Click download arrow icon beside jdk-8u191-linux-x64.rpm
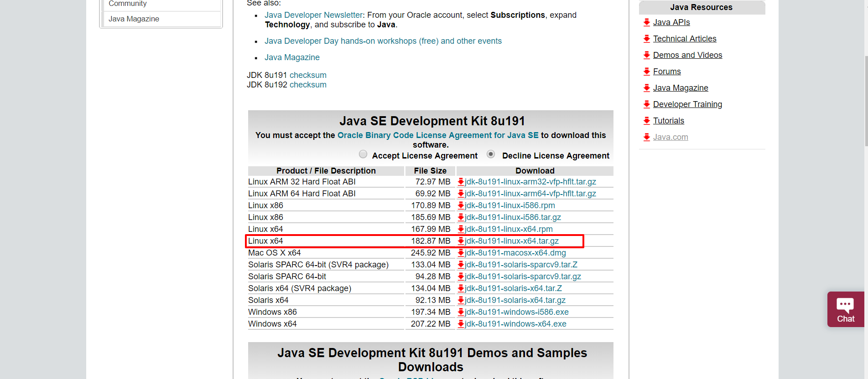The image size is (868, 379). pos(461,229)
